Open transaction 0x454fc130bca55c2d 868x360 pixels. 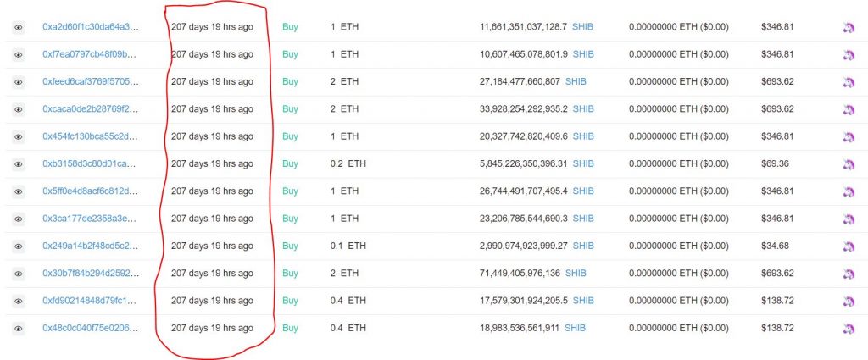point(90,136)
